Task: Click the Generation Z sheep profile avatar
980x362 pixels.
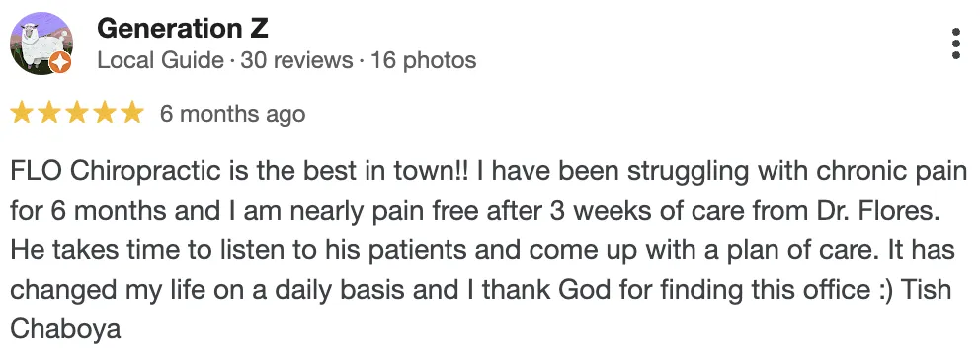Action: pyautogui.click(x=41, y=44)
